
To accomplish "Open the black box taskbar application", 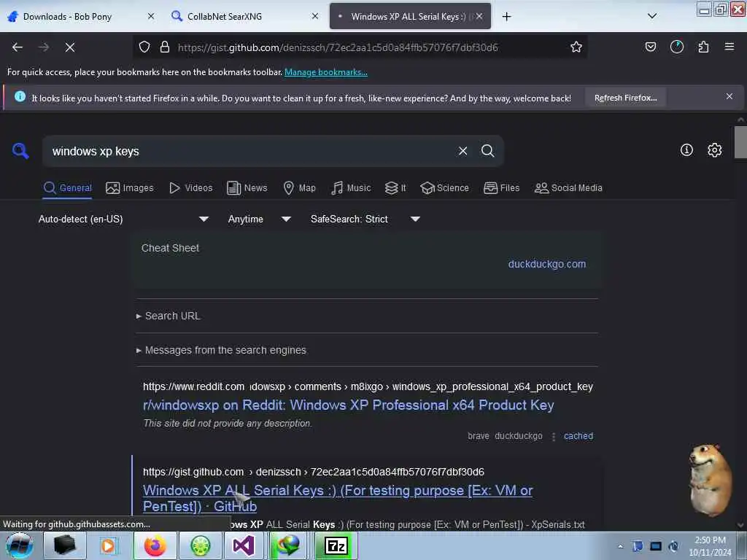I will point(65,545).
